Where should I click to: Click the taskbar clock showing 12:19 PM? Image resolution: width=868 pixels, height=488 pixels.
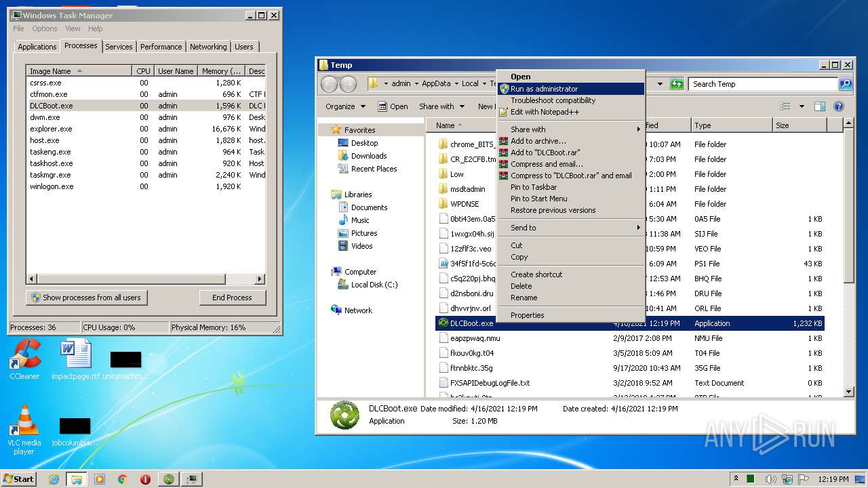tap(833, 479)
